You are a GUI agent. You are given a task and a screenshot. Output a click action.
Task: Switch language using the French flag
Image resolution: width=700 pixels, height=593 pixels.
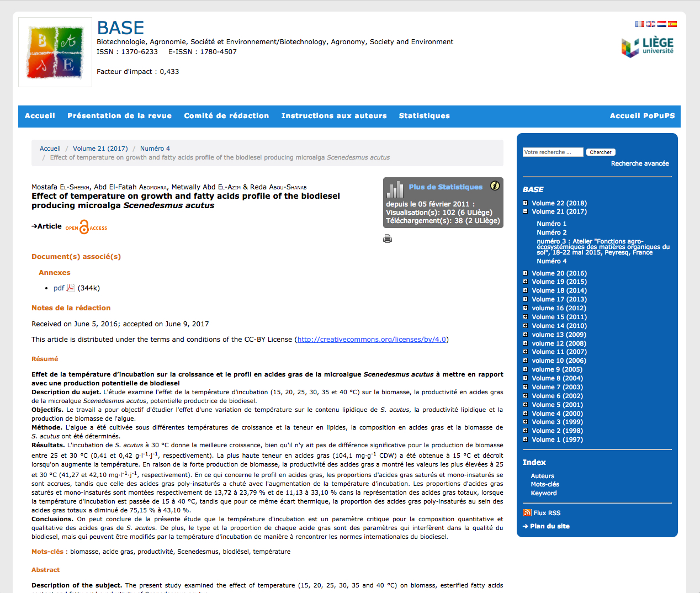(640, 24)
